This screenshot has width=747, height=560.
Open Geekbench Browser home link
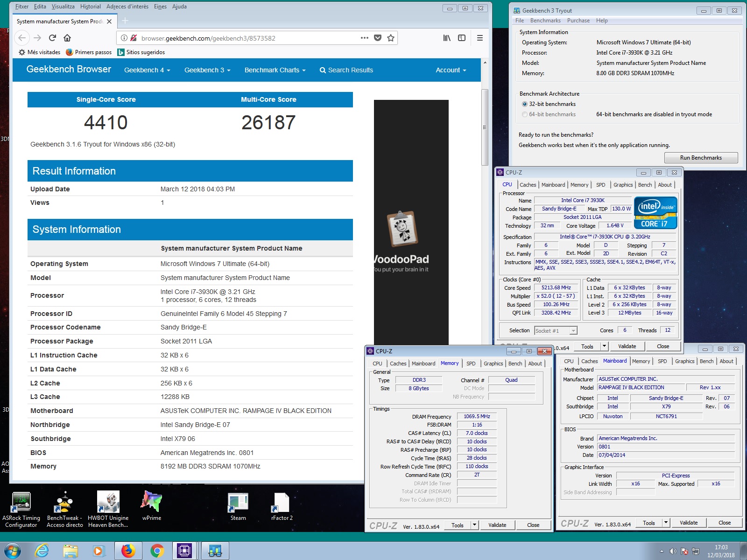click(x=69, y=69)
